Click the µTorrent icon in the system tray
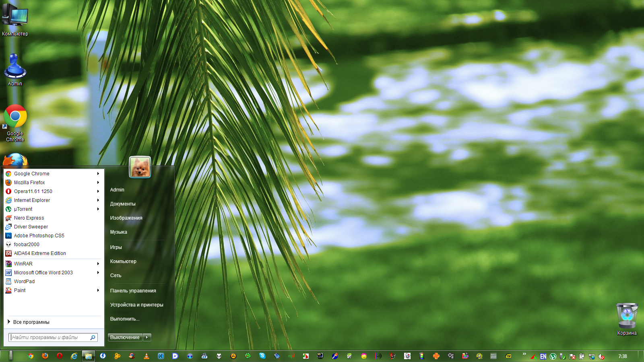Image resolution: width=644 pixels, height=362 pixels. [553, 356]
